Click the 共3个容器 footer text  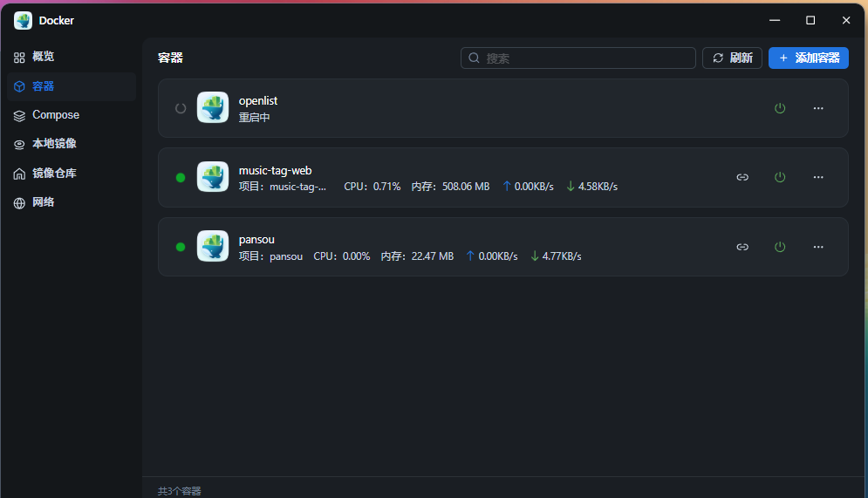pos(180,491)
